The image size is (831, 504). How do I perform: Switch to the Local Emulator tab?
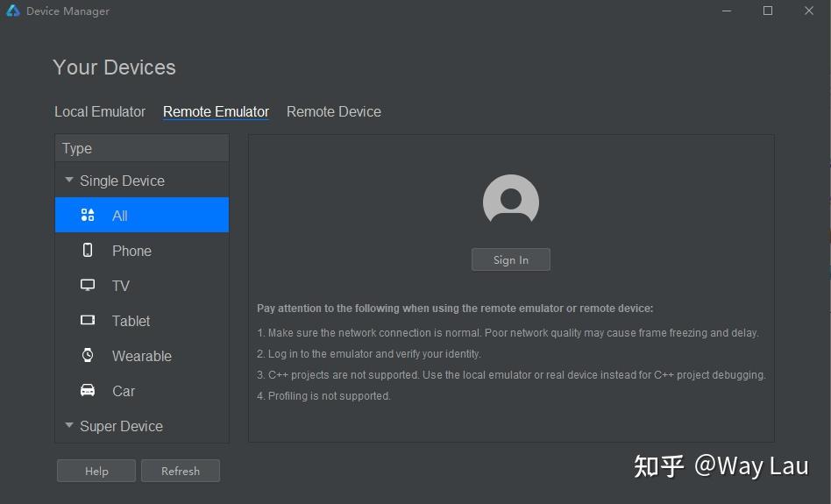click(100, 112)
